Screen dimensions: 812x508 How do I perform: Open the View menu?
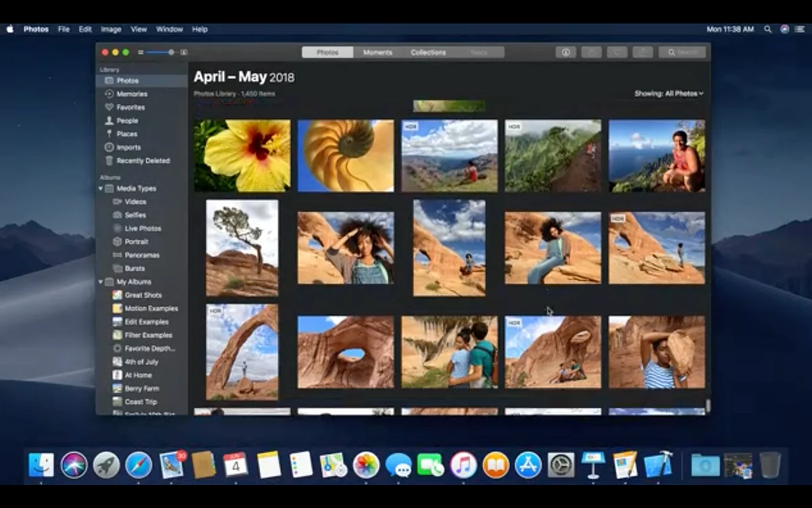pyautogui.click(x=139, y=29)
